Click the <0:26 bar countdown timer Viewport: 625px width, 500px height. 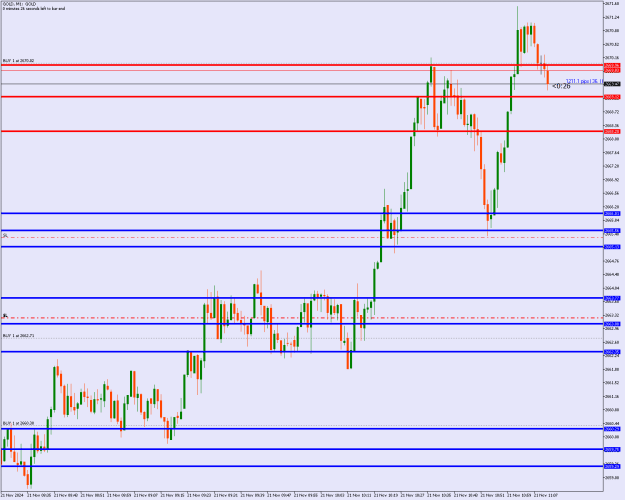tap(561, 86)
